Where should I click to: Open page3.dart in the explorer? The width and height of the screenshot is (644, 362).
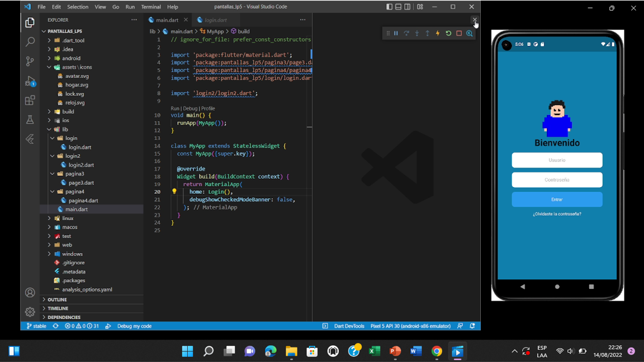pyautogui.click(x=81, y=183)
